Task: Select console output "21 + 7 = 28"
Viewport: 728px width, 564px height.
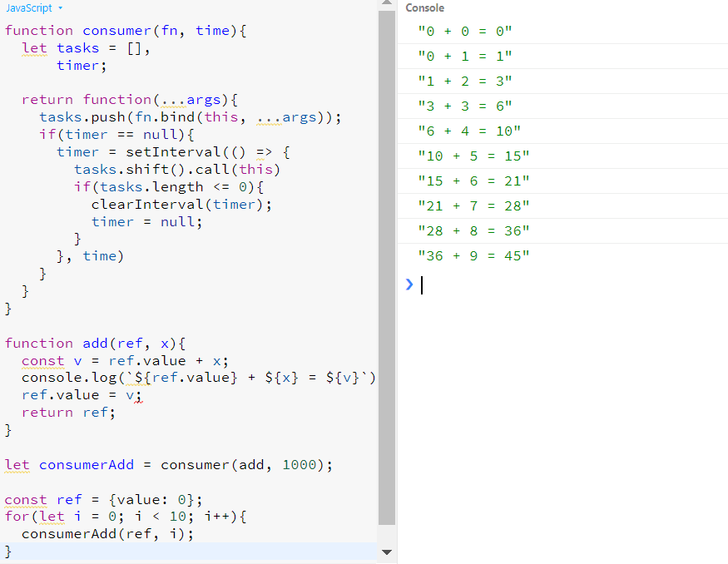Action: pyautogui.click(x=473, y=206)
